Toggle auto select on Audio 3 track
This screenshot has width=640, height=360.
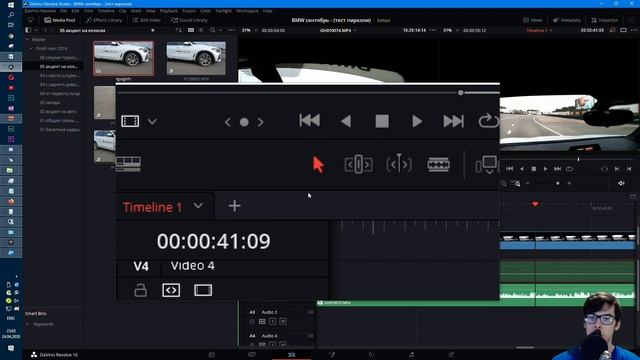click(x=262, y=322)
